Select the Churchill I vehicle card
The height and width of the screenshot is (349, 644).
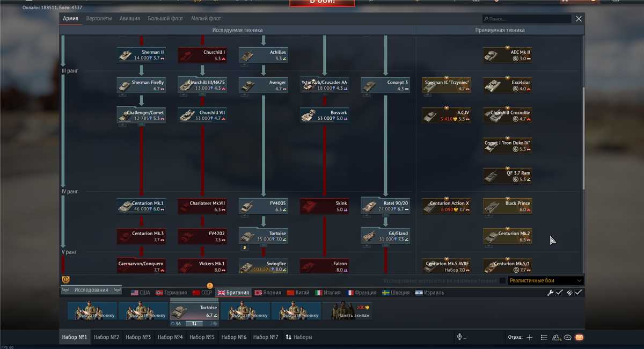click(x=203, y=55)
